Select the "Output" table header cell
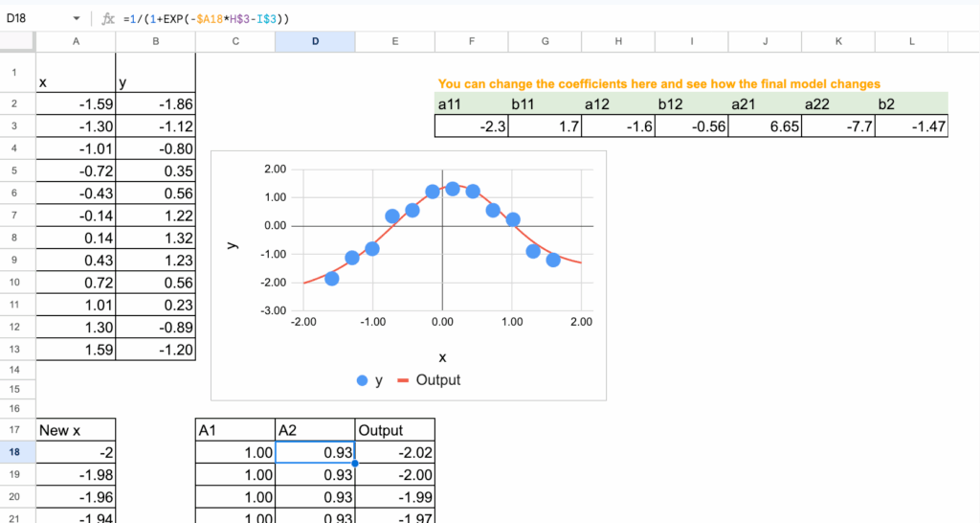Image resolution: width=980 pixels, height=523 pixels. coord(394,430)
